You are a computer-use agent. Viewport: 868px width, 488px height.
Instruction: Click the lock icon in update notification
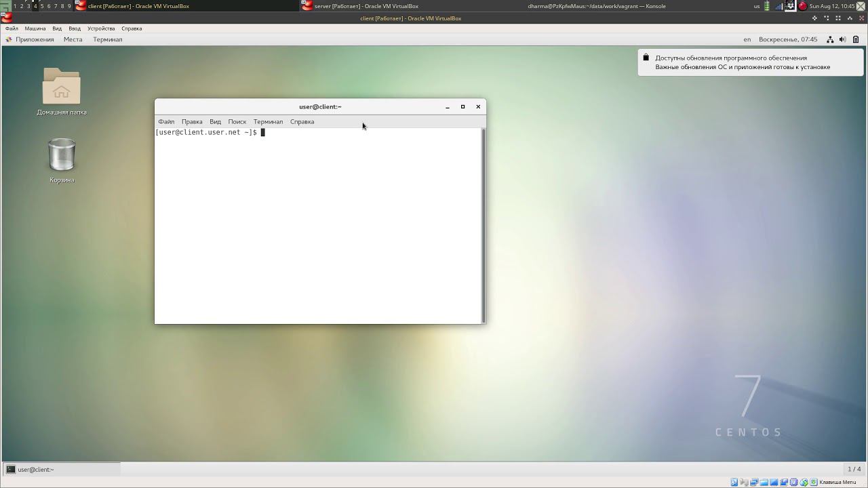click(x=646, y=58)
